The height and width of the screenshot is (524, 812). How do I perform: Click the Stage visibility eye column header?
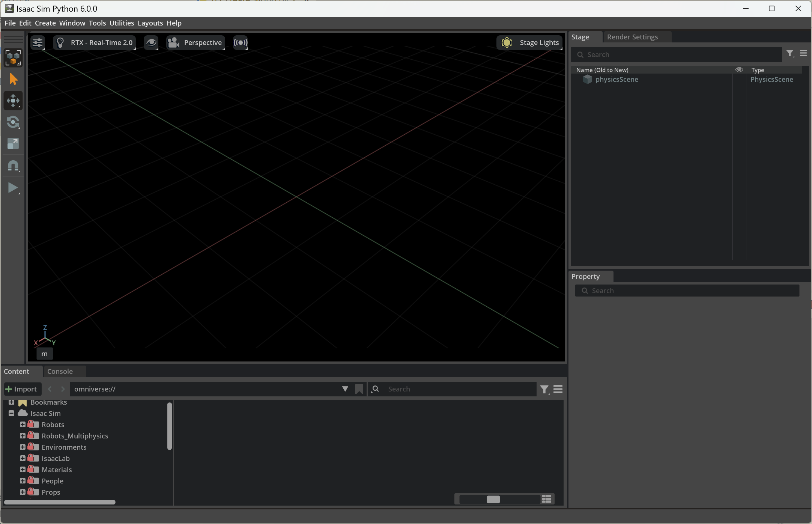[739, 69]
